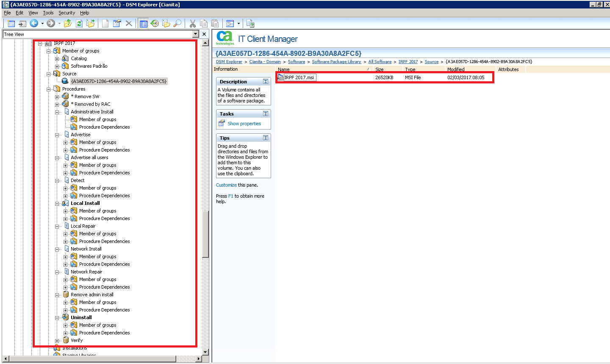Click the DSM Explorer breadcrumb link

[x=229, y=62]
